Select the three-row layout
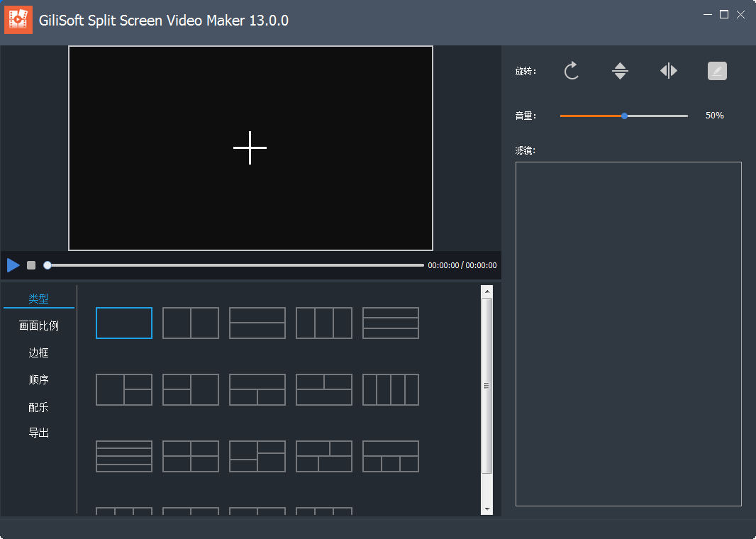This screenshot has height=539, width=756. pos(391,323)
